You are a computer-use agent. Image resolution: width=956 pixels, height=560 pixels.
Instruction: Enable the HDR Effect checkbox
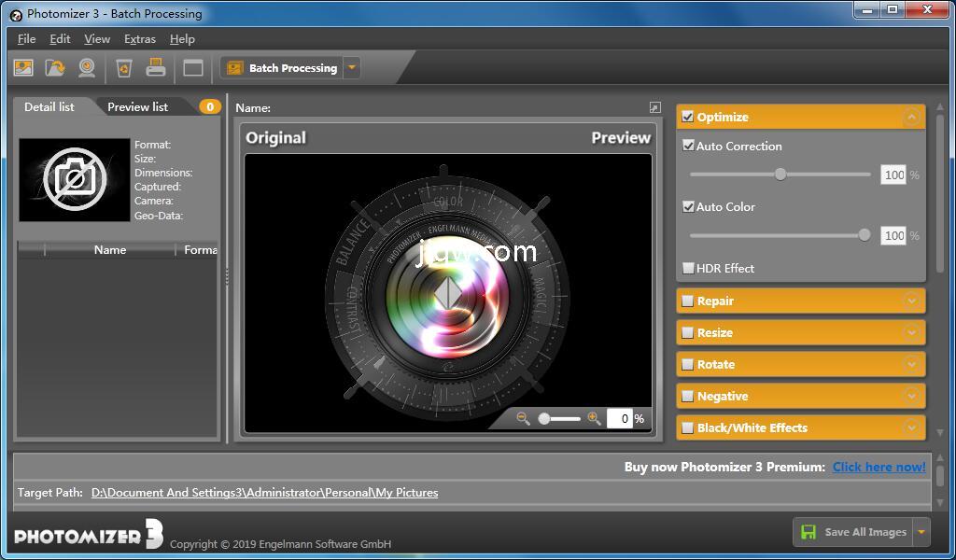(689, 268)
